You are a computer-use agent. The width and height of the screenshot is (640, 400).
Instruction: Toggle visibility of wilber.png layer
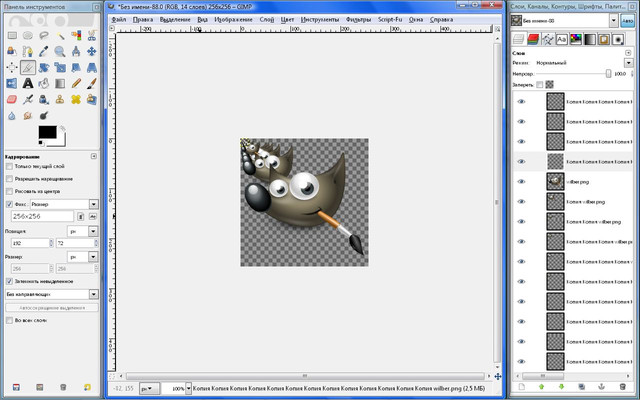click(x=521, y=182)
